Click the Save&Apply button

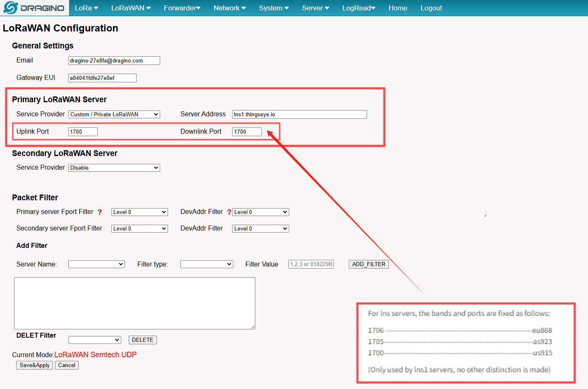click(x=34, y=365)
